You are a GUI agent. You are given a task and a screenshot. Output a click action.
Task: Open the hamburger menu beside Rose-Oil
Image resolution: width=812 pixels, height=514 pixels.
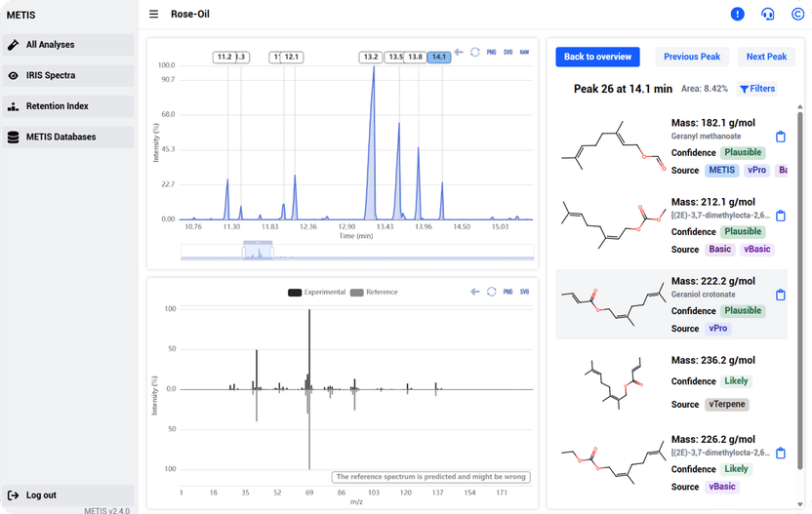153,15
